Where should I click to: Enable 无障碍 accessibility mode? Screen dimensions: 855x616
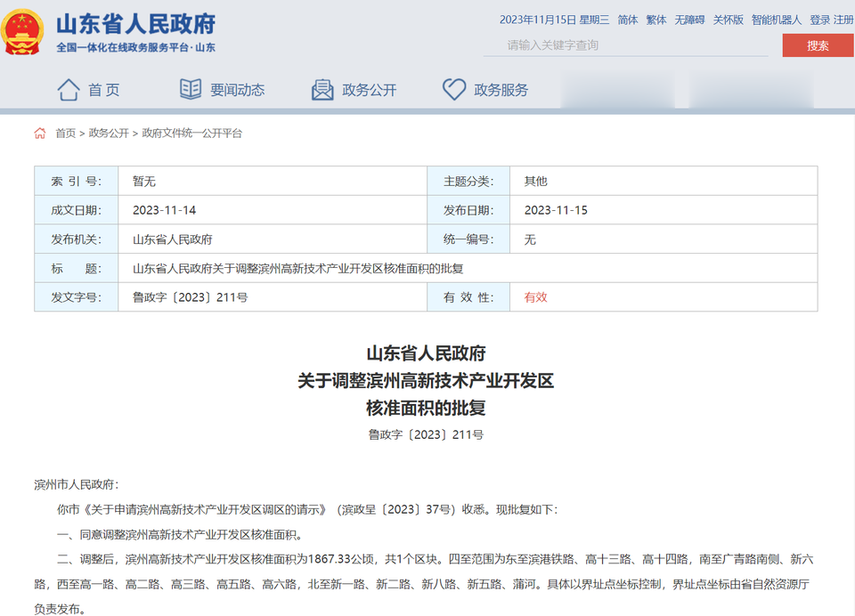(x=689, y=20)
